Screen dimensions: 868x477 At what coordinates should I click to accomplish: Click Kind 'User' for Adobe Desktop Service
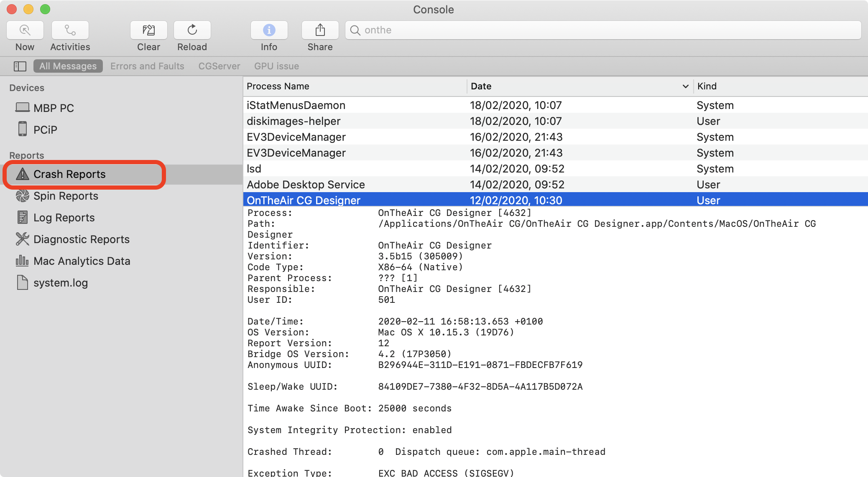(x=708, y=185)
